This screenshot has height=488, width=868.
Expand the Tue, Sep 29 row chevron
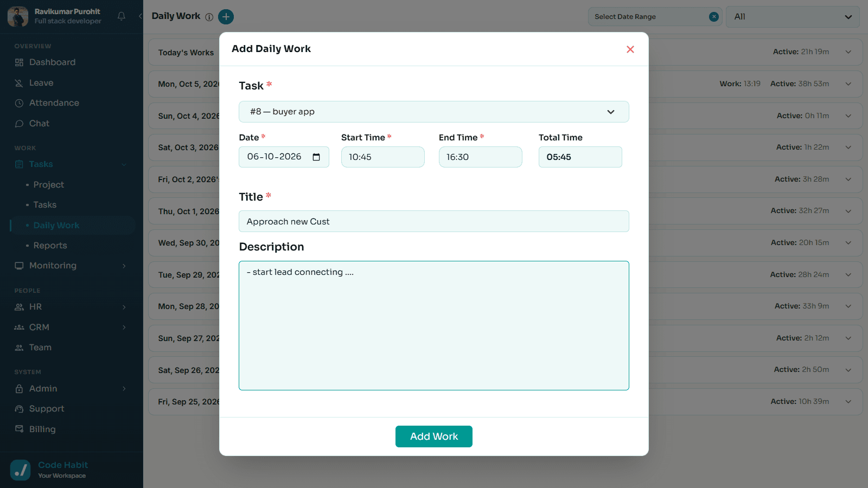(x=848, y=275)
